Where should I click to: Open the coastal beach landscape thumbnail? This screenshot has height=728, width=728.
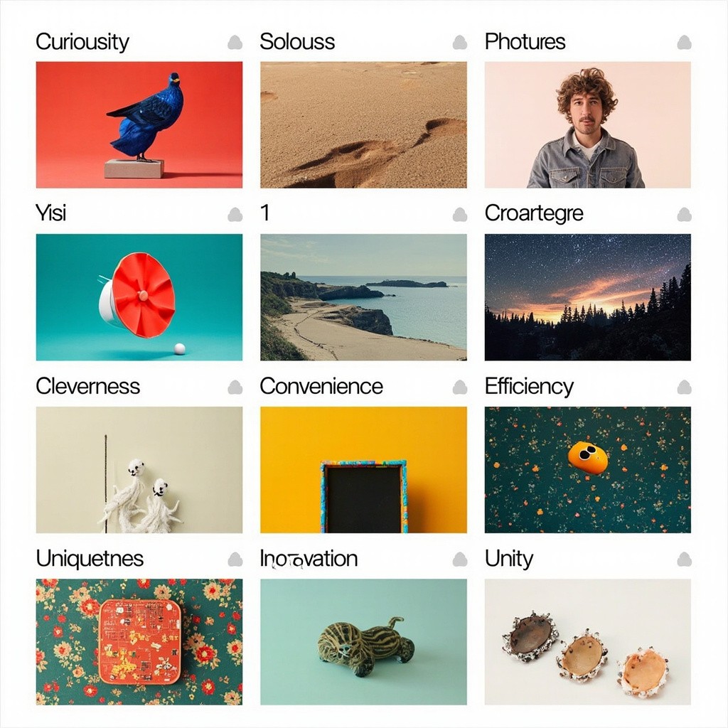point(363,297)
